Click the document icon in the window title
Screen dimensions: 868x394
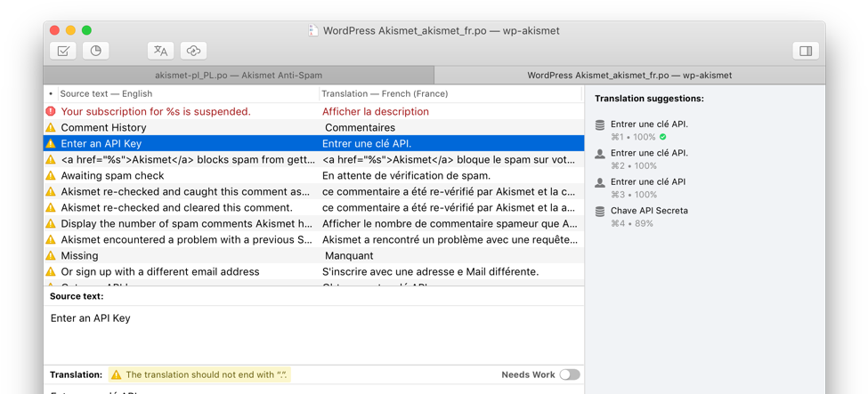[x=313, y=30]
